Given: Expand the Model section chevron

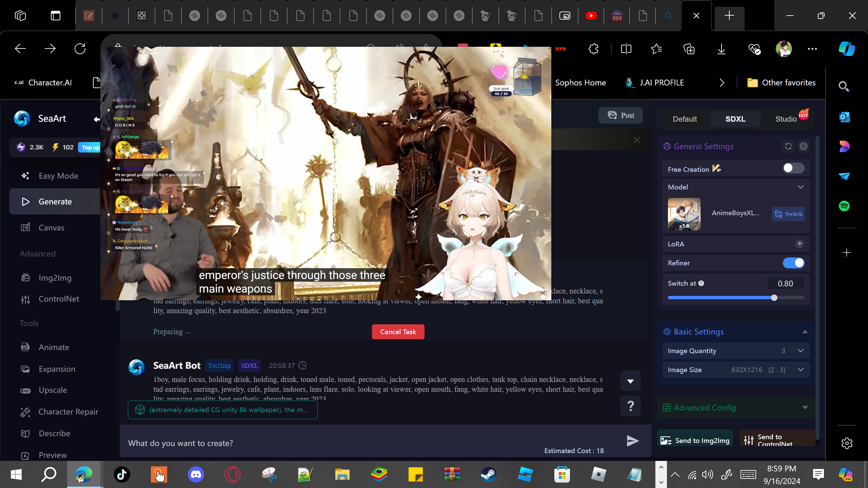Looking at the screenshot, I should [801, 187].
